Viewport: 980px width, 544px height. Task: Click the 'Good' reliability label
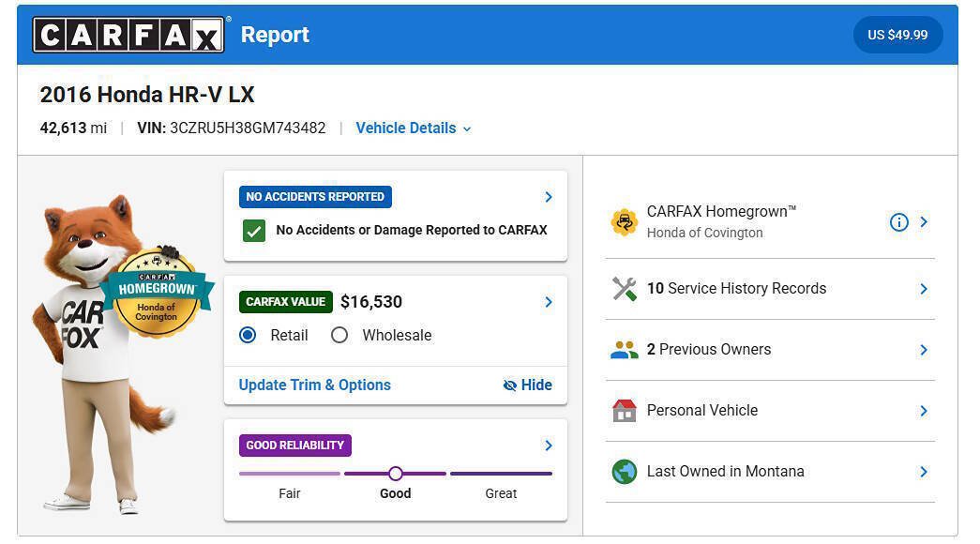395,493
